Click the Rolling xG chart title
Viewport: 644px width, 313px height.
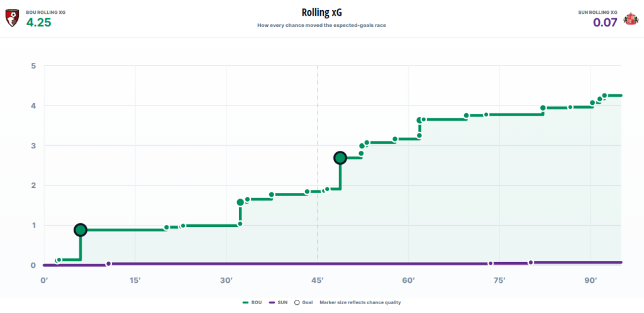click(321, 13)
